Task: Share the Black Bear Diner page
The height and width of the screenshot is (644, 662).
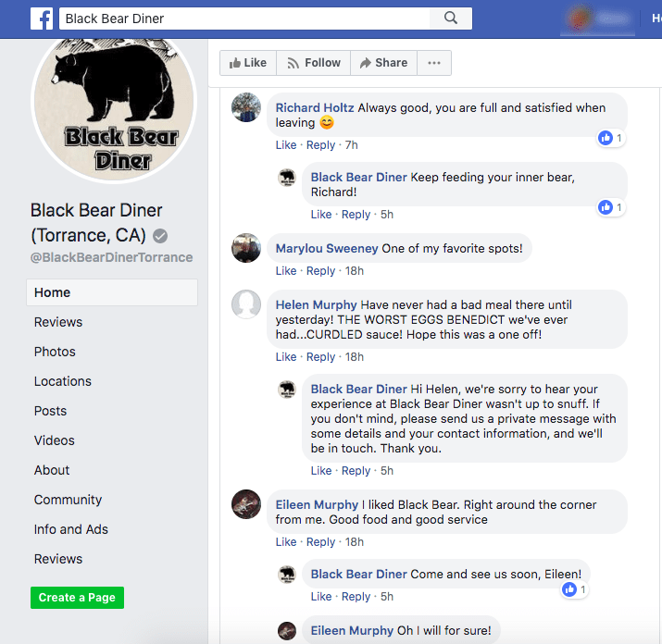Action: tap(383, 63)
